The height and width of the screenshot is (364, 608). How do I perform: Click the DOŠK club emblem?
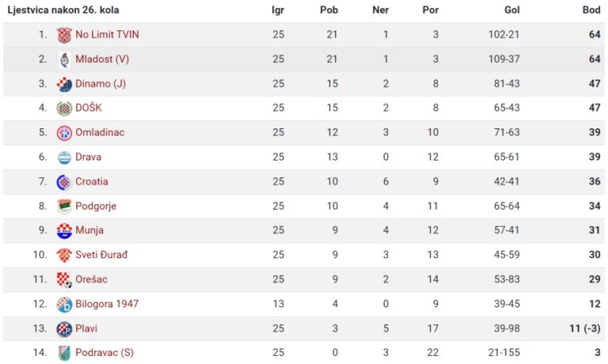64,108
